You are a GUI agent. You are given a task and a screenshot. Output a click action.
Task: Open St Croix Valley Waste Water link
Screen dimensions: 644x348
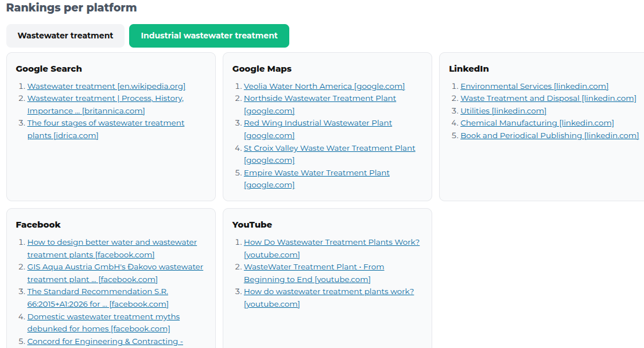pyautogui.click(x=329, y=154)
